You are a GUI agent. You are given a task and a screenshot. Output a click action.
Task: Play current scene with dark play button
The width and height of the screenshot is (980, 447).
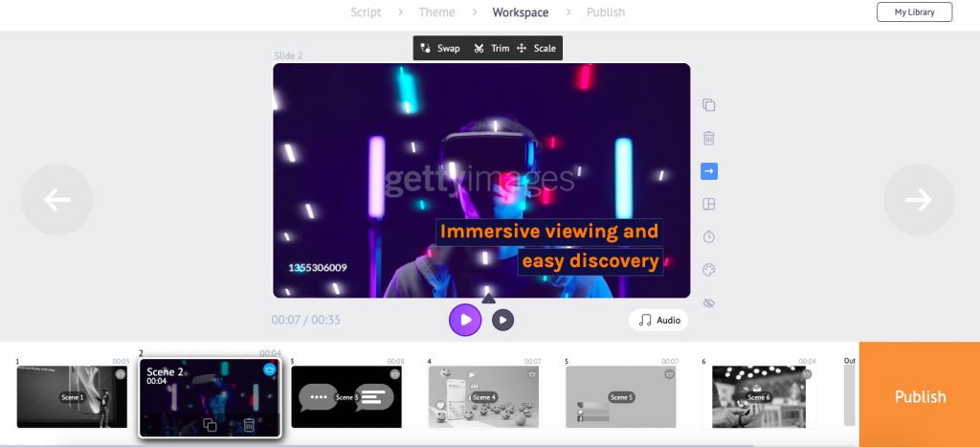(x=502, y=320)
